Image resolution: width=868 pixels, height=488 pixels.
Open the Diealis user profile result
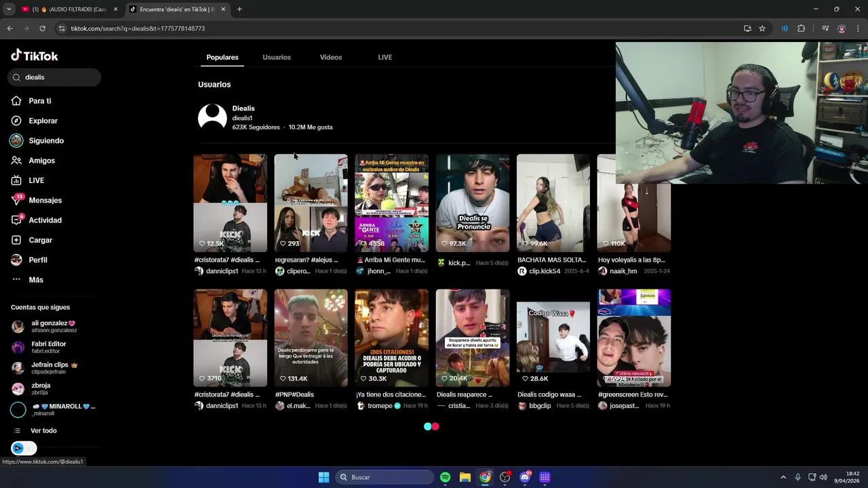point(265,117)
